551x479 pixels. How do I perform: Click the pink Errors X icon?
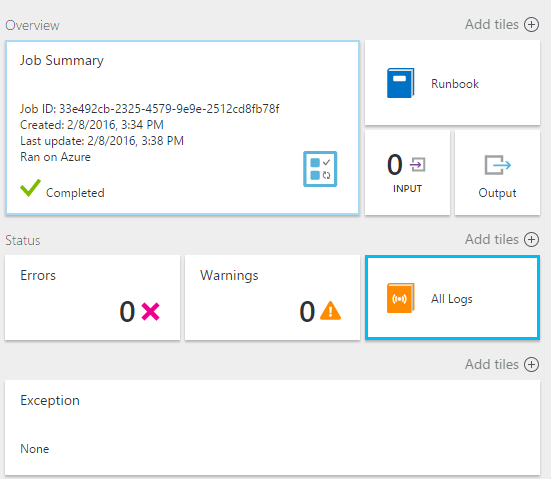(150, 311)
